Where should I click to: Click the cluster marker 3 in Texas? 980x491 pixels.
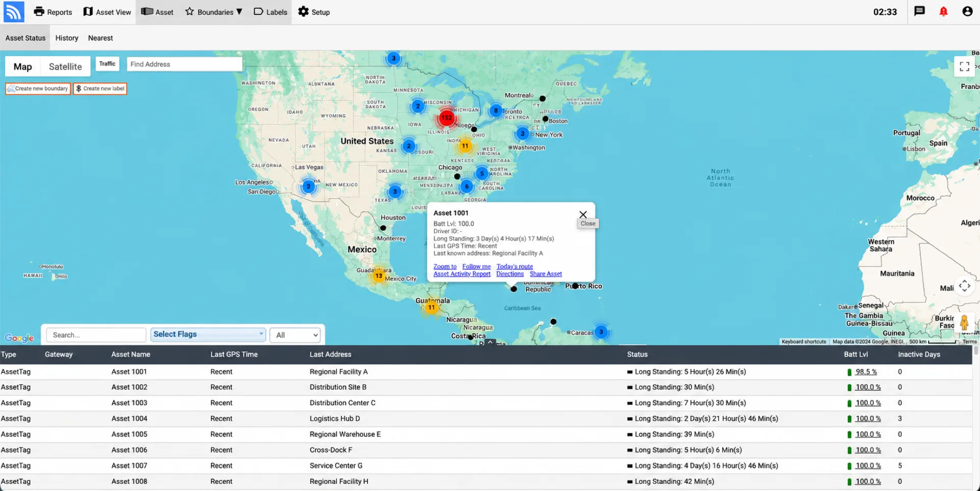(395, 192)
